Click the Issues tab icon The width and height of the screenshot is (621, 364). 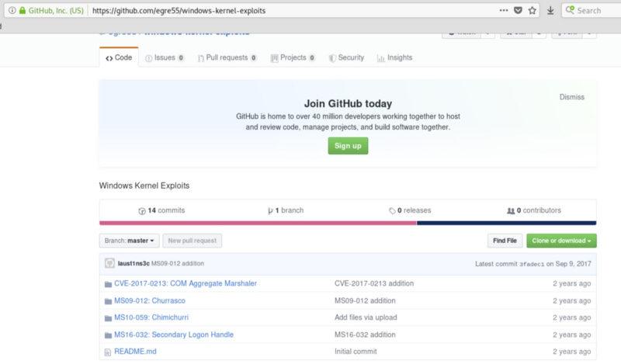[x=148, y=58]
